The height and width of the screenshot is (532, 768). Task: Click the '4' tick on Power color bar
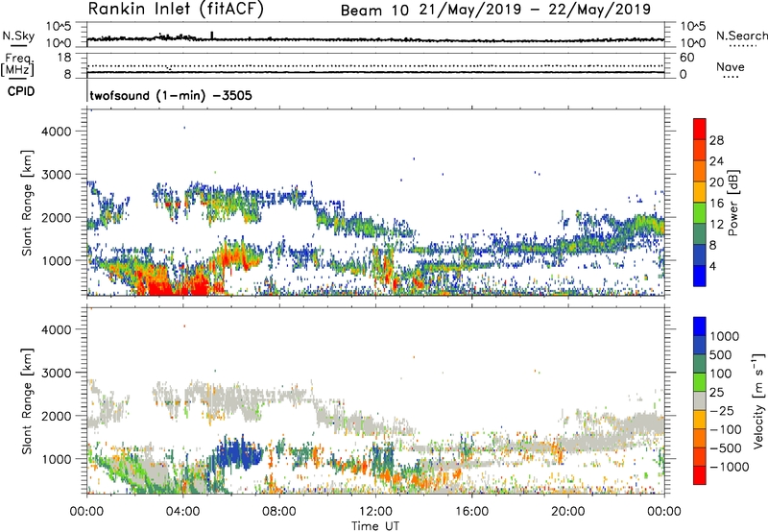[x=713, y=266]
